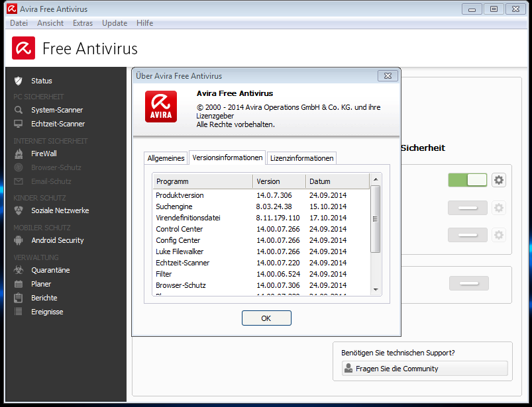The width and height of the screenshot is (532, 407).
Task: Click the Quarantäne biohazard icon
Action: click(19, 270)
